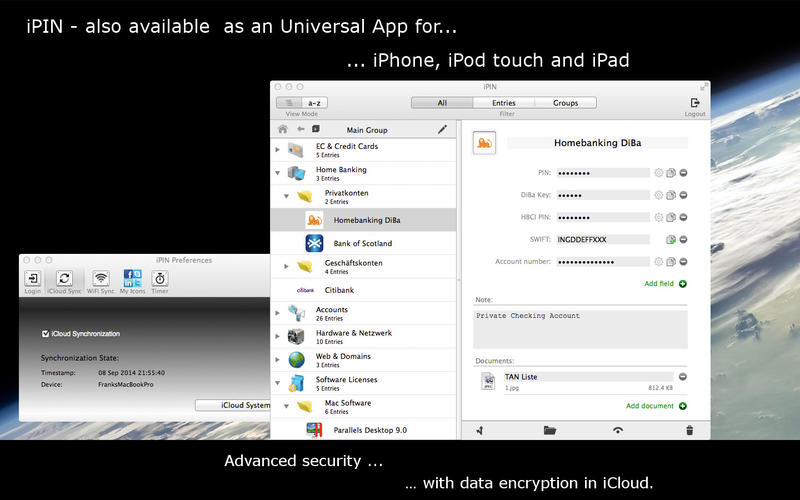Expand the Hardware & Netzwerk group
Viewport: 800px width, 500px height.
tap(278, 335)
